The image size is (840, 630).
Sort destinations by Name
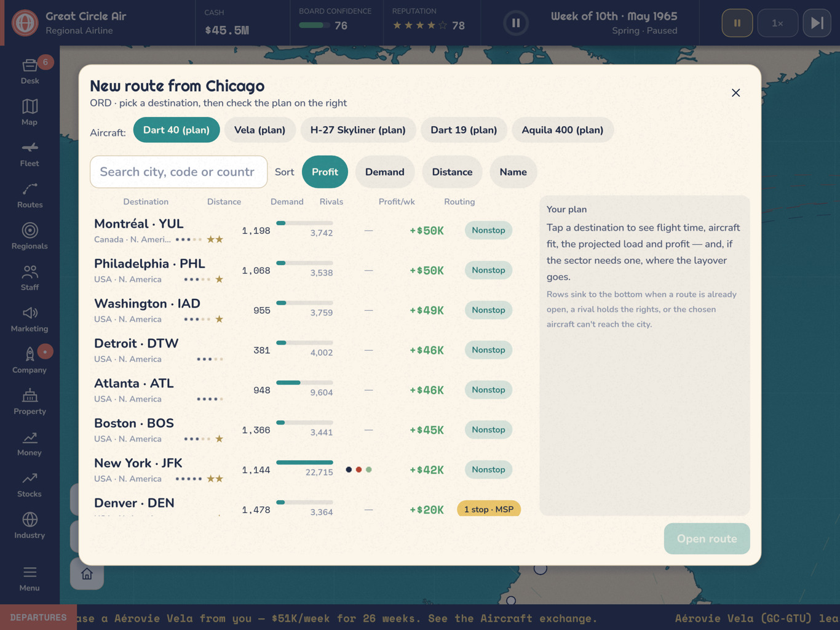(513, 172)
